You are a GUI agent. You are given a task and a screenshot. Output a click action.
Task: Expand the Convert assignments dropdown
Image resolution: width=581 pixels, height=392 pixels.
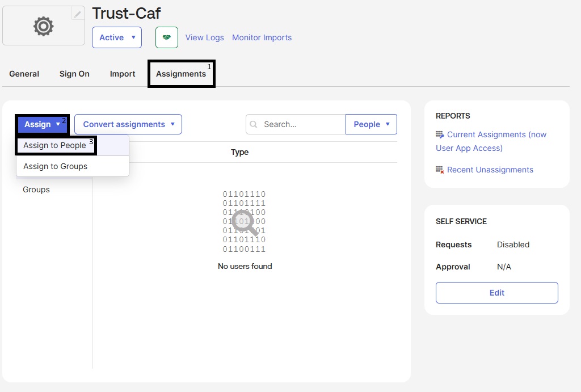(128, 124)
